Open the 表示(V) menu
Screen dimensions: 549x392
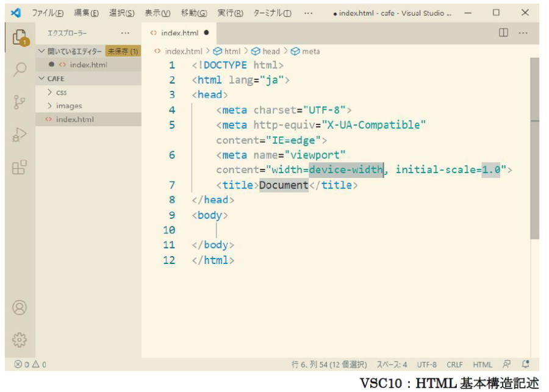click(157, 13)
